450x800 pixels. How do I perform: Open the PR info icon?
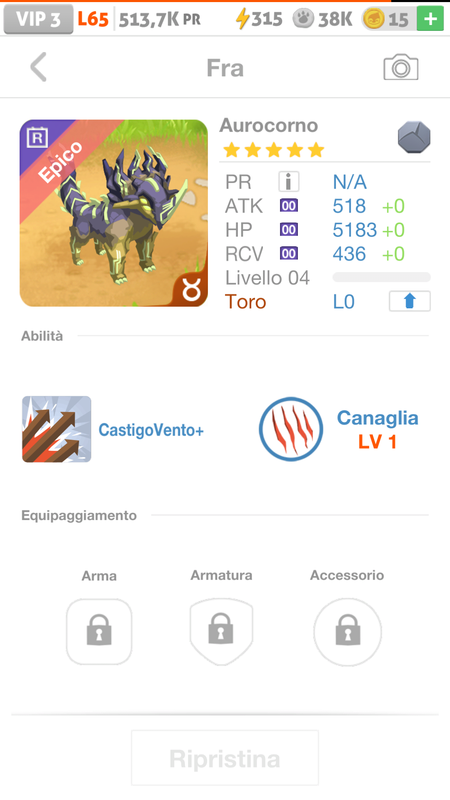pos(289,182)
